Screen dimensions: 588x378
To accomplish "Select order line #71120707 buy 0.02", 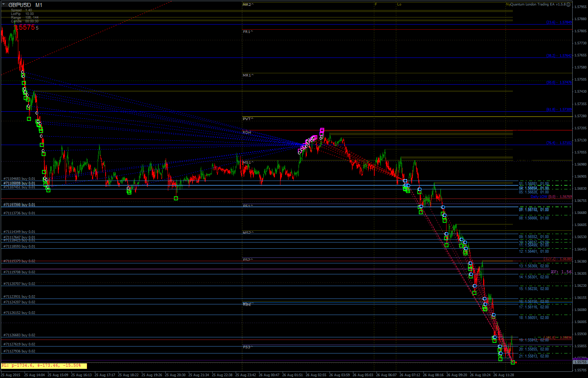I will tap(19, 284).
